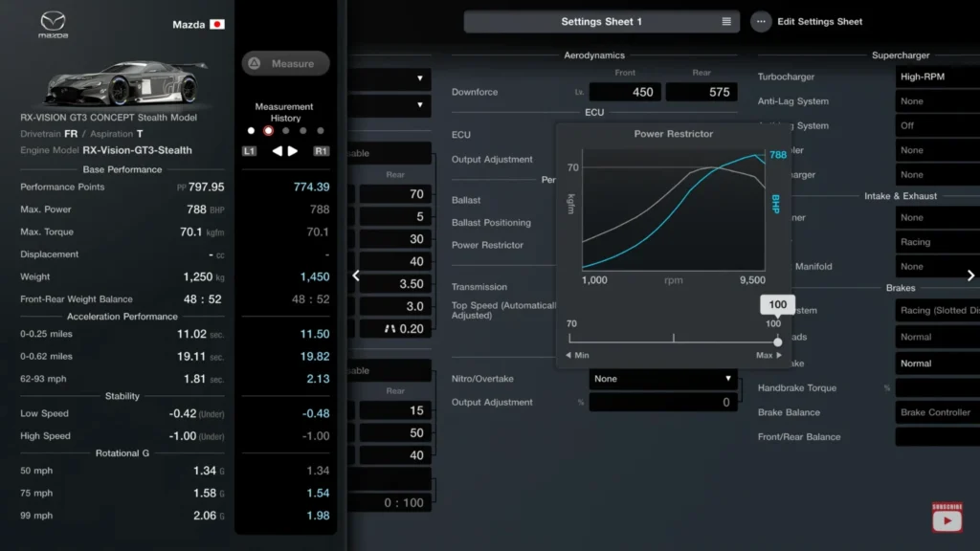Image resolution: width=980 pixels, height=551 pixels.
Task: Click the right chevron to page settings forward
Action: pos(970,275)
